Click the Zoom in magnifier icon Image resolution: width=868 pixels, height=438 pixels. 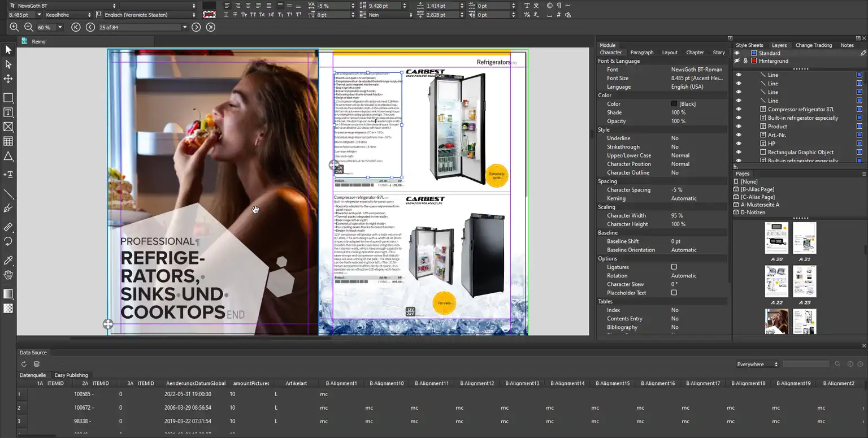[x=14, y=27]
